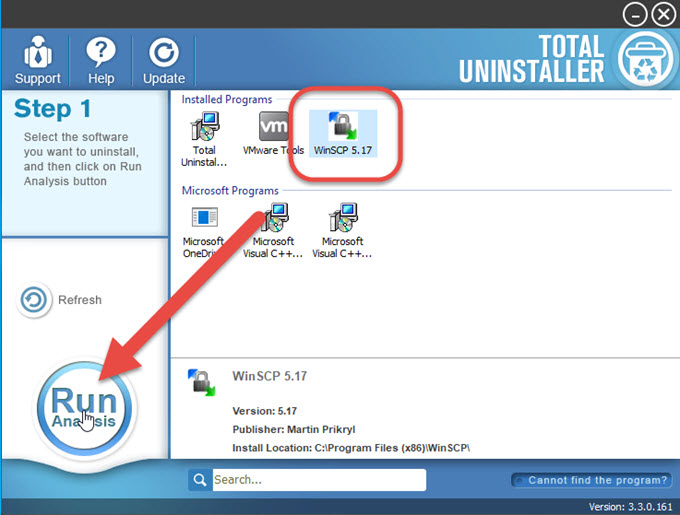Click the Version: 3.3.0.161 status text

click(630, 507)
